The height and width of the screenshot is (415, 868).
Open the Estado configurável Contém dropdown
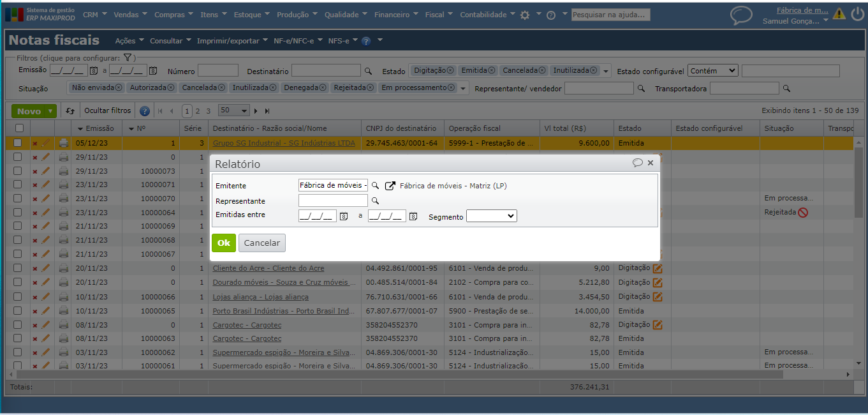[712, 71]
